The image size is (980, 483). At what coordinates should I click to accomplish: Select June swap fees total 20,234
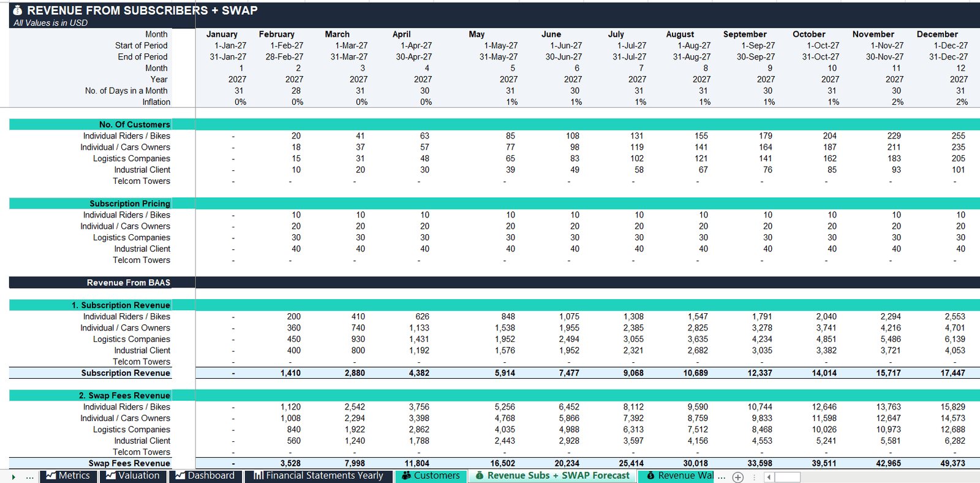pos(567,463)
